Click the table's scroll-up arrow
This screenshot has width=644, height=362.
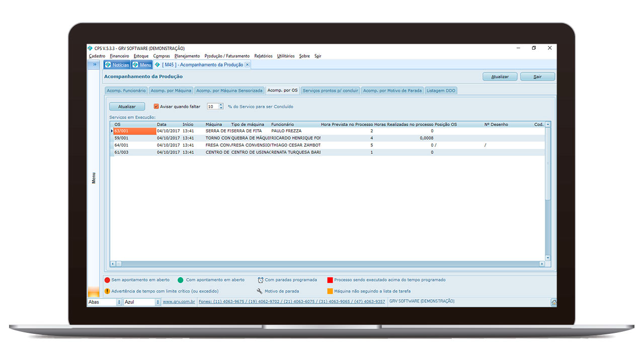(548, 124)
